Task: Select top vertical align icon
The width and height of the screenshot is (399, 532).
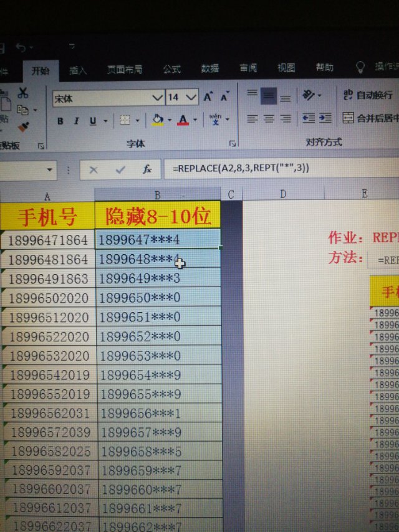Action: point(252,93)
